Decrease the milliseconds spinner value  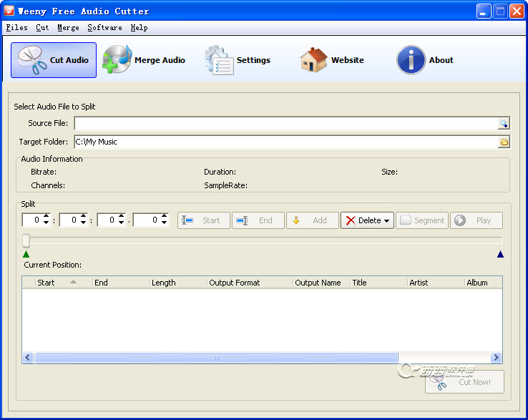pos(164,223)
